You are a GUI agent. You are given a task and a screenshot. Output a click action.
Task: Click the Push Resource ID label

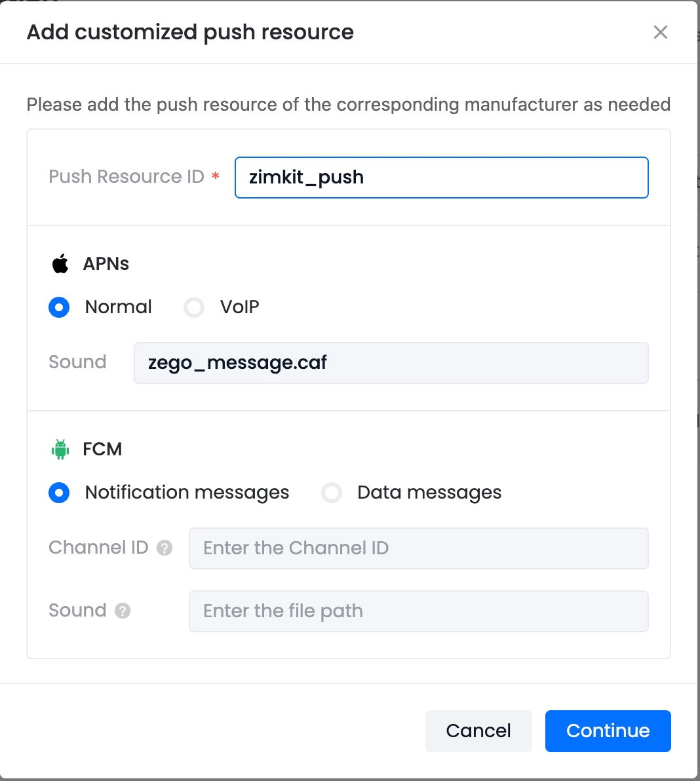point(126,177)
